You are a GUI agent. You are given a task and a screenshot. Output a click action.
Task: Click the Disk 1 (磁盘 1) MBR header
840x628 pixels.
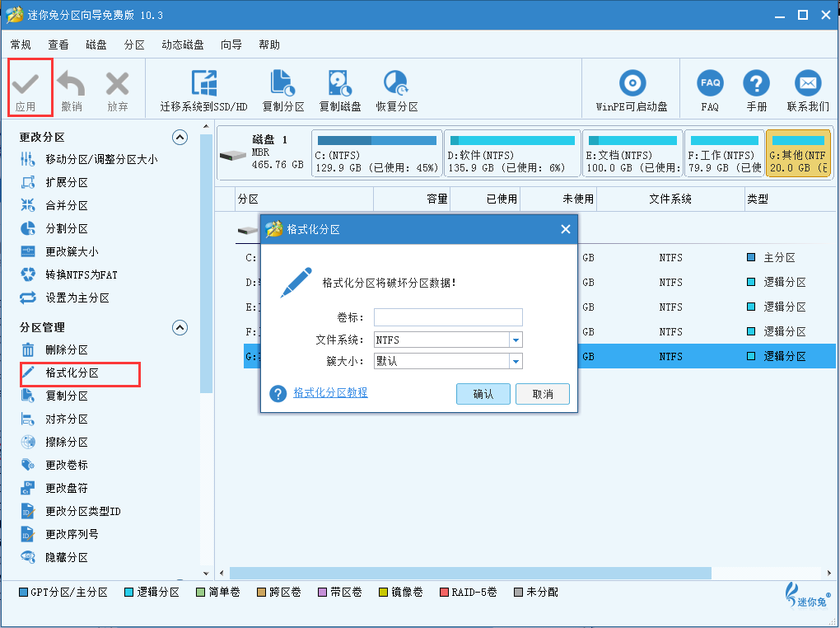pos(263,153)
